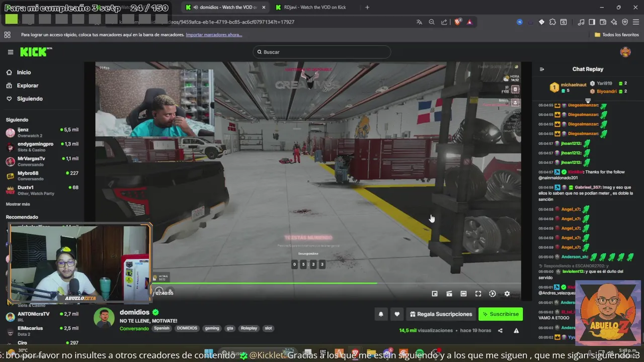Click the Kick logo
The image size is (644, 362).
click(36, 52)
